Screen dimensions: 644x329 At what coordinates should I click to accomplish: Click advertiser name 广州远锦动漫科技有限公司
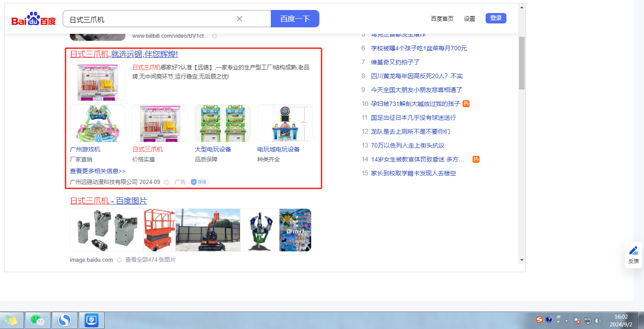[104, 182]
